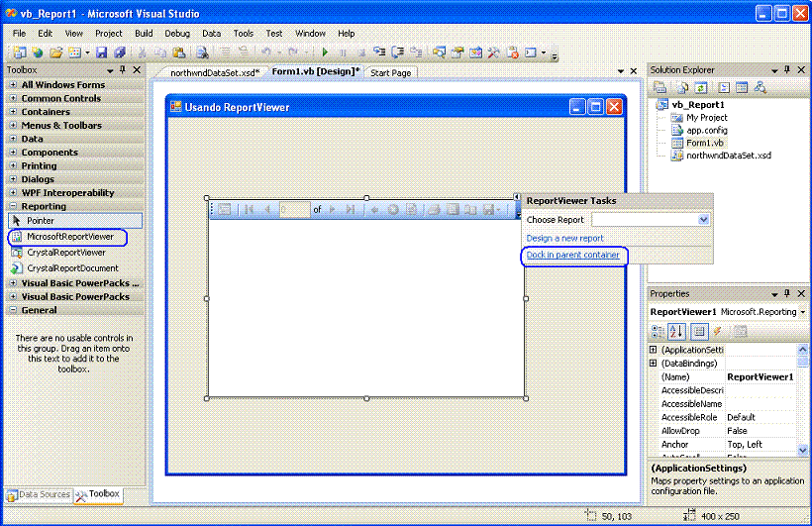This screenshot has width=812, height=526.
Task: Click Properties grid scrollbar up arrow
Action: (803, 350)
